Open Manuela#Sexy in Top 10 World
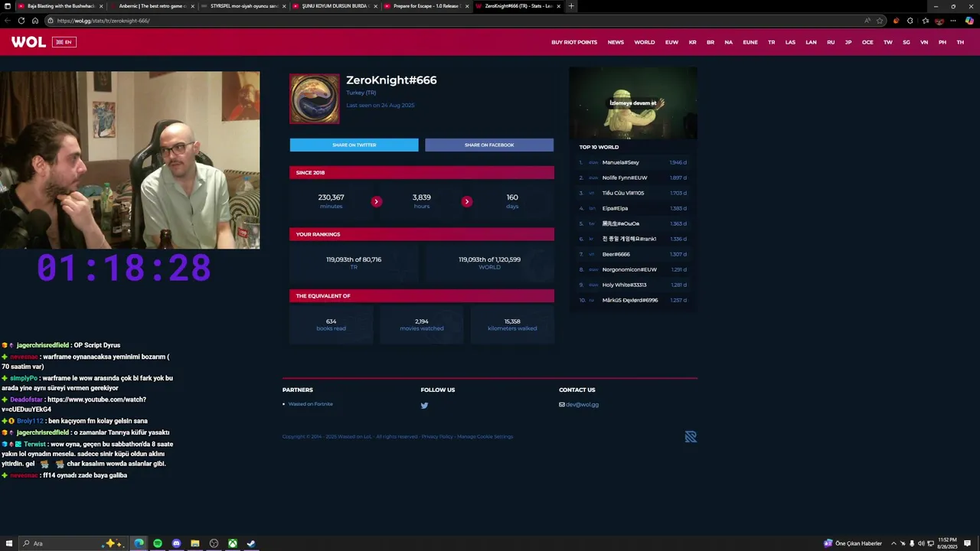 click(x=620, y=162)
